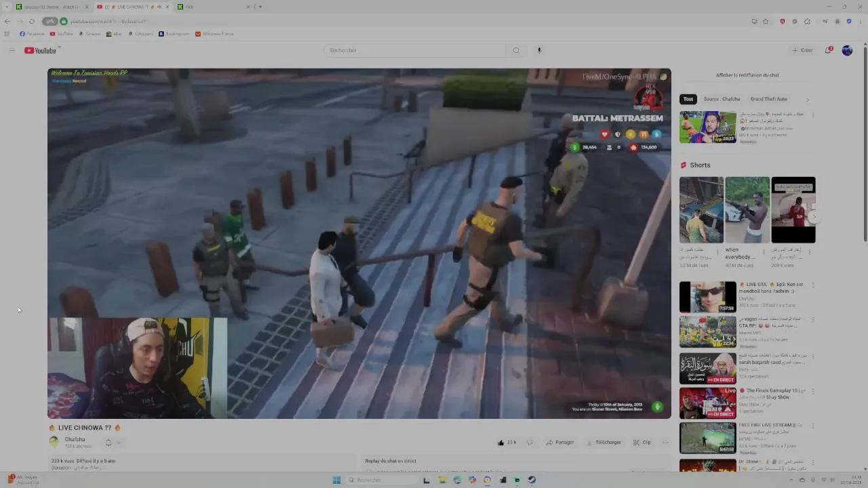Switch to third Kick browser tab
The image size is (868, 488).
coord(214,7)
